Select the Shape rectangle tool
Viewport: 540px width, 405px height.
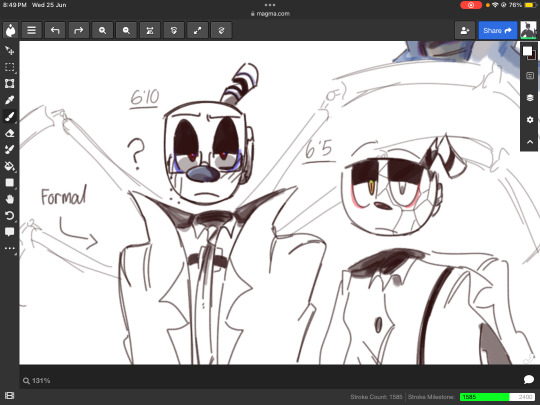coord(9,183)
